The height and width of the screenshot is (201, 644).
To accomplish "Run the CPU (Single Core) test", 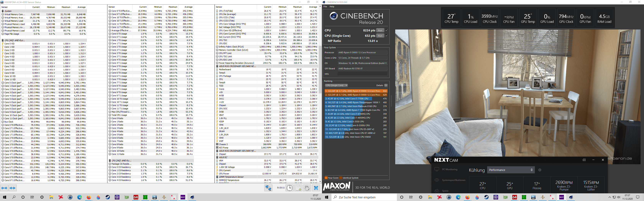I will 380,36.
